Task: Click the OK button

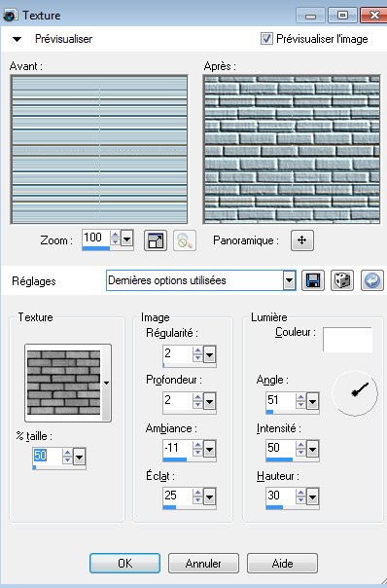Action: 124,563
